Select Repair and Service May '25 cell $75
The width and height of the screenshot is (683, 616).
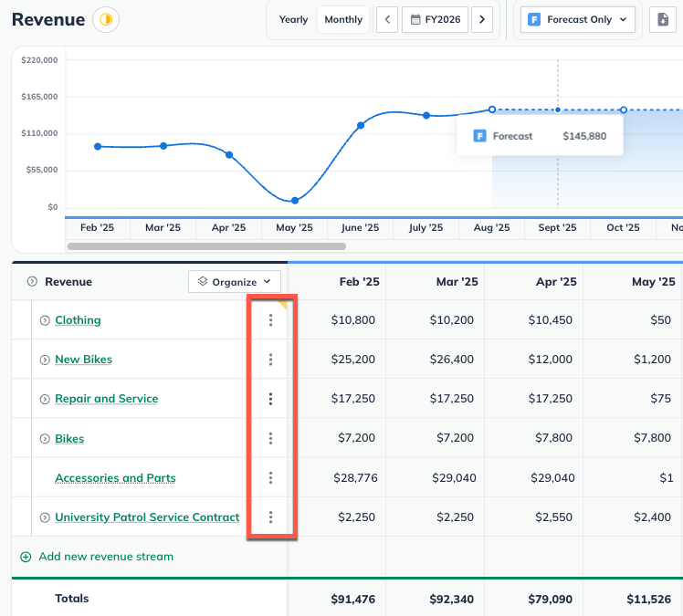pos(661,398)
